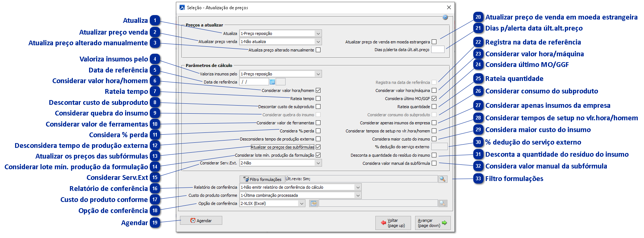Open the Atualizar preço venda dropdown
This screenshot has width=644, height=238.
point(318,42)
